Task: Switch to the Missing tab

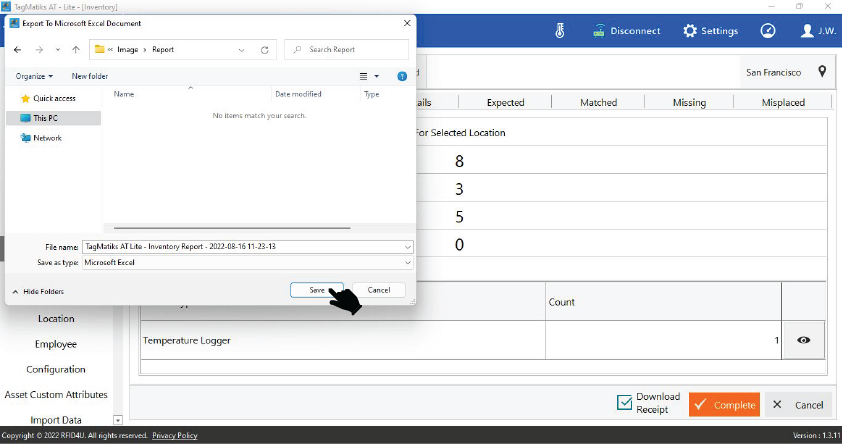Action: pyautogui.click(x=689, y=102)
